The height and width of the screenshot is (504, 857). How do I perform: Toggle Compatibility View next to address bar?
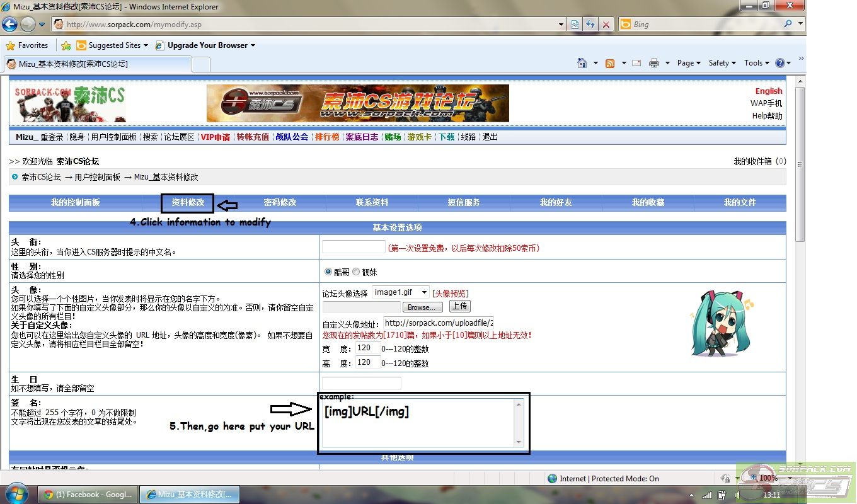pyautogui.click(x=575, y=24)
